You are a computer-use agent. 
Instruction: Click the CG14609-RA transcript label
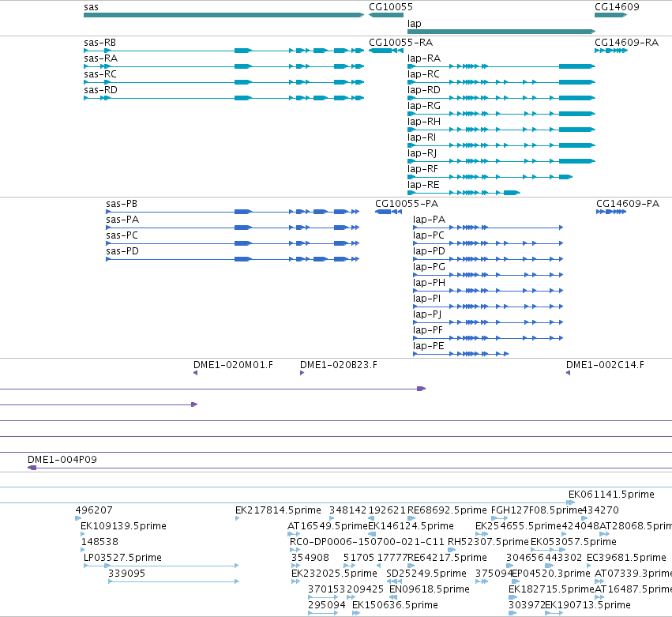point(626,43)
